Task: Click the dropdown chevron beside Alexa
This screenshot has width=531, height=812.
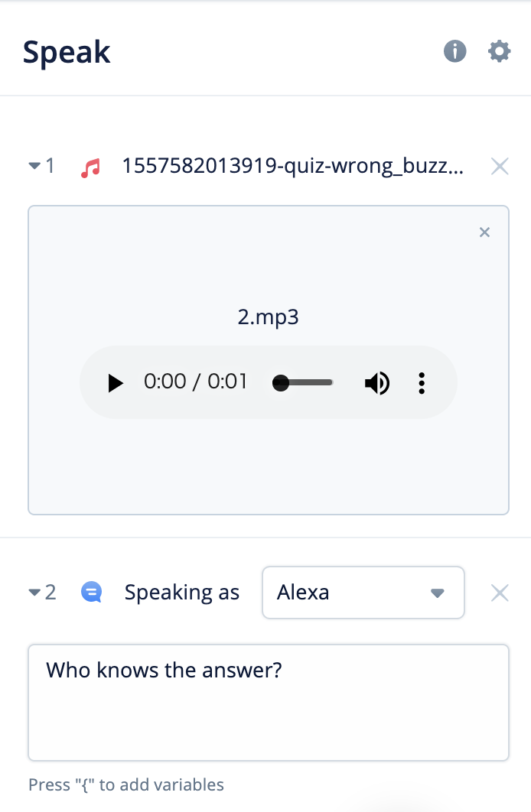Action: coord(437,592)
